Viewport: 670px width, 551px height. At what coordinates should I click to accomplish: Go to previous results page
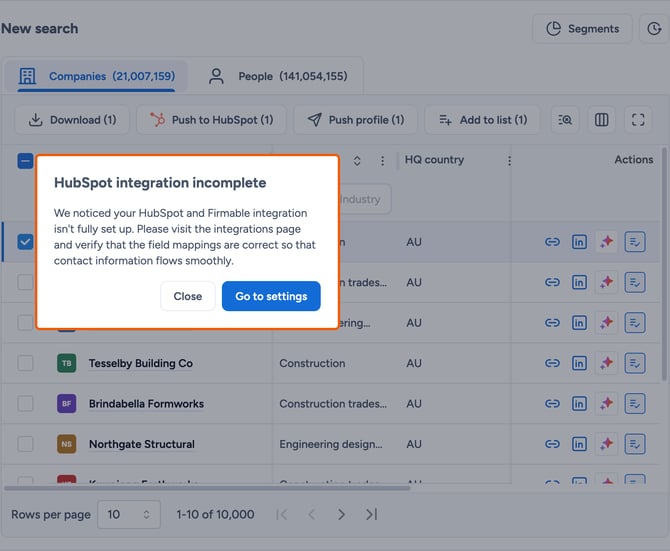(x=311, y=514)
